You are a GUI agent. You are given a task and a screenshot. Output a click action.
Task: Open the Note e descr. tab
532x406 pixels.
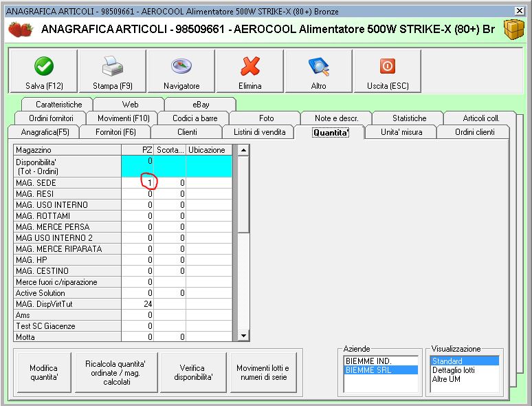coord(337,118)
